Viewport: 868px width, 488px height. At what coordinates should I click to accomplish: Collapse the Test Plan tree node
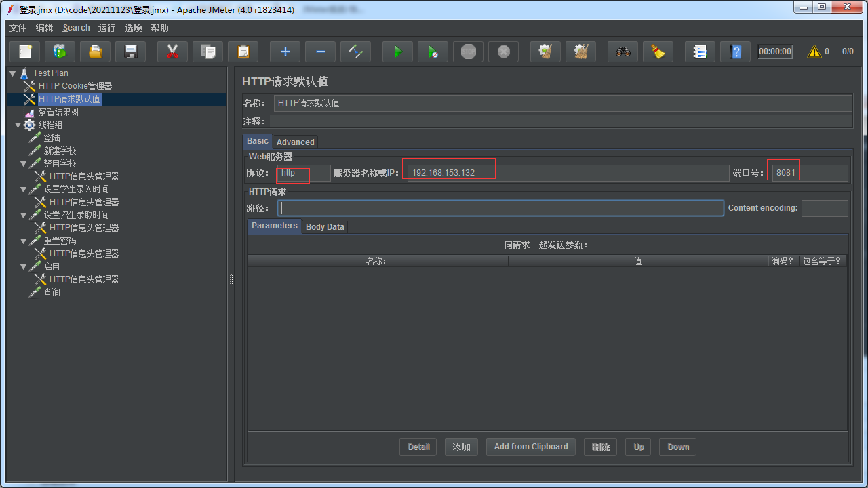click(14, 73)
